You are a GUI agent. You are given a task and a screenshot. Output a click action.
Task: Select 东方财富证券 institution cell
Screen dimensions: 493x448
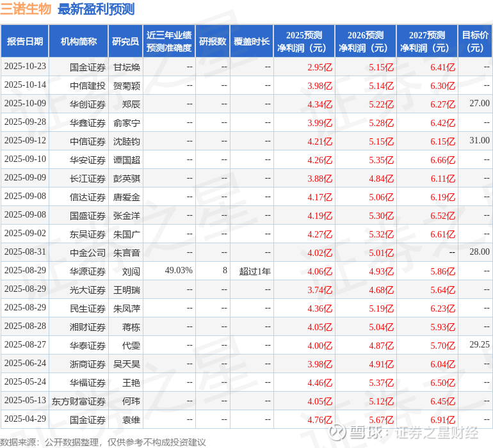(x=79, y=401)
